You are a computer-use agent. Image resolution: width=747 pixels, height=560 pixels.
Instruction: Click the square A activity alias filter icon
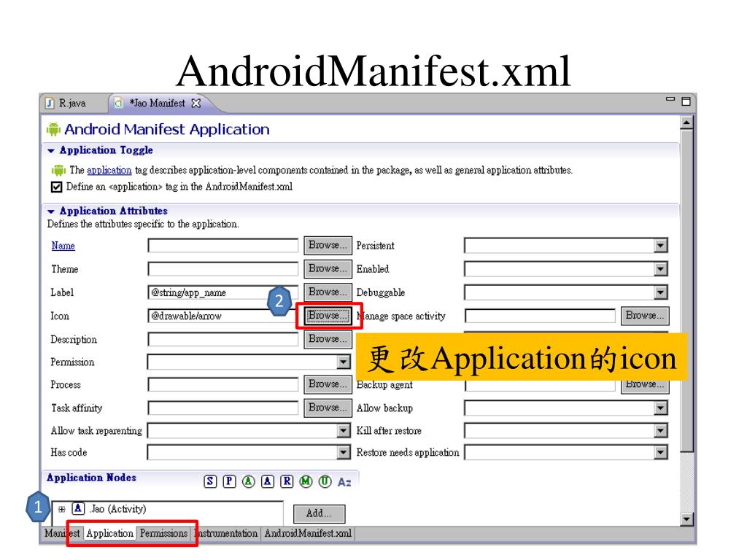268,481
